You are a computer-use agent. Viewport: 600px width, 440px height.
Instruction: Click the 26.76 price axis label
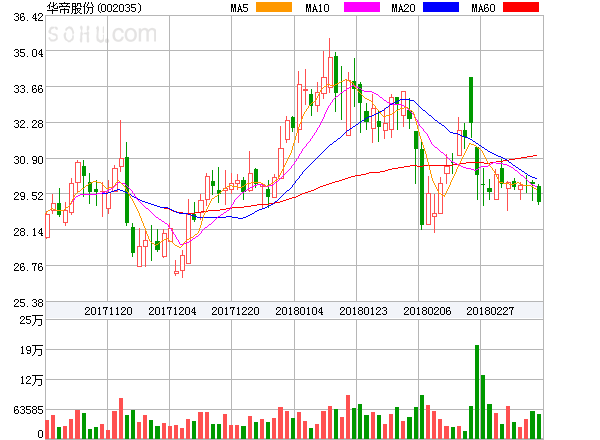point(28,267)
